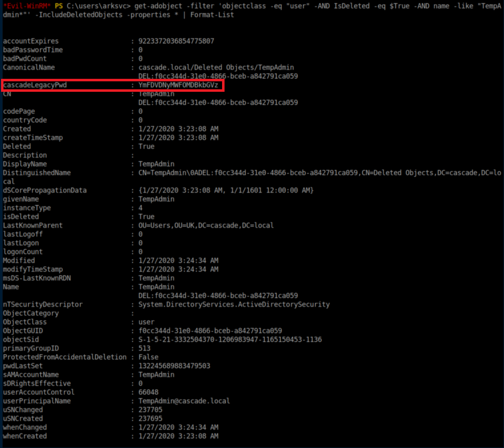Click the cascadeLegacyPwd property name
The width and height of the screenshot is (504, 448).
pyautogui.click(x=34, y=85)
